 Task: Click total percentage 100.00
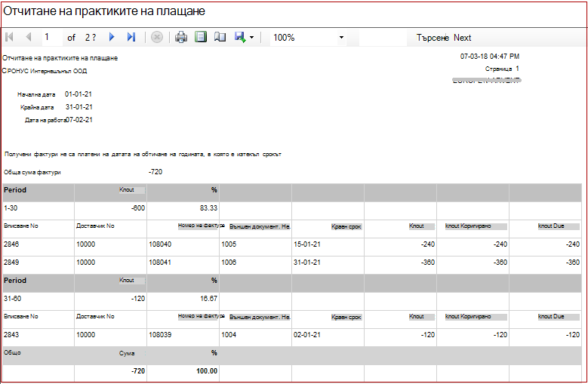(x=207, y=371)
